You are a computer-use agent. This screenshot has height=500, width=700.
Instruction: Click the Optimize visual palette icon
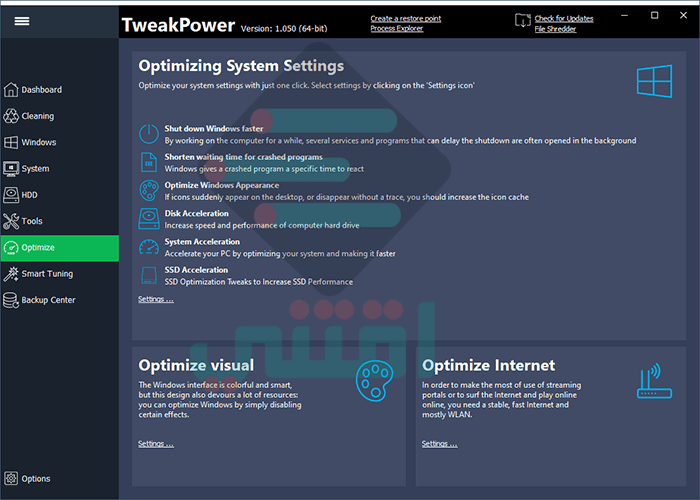[375, 380]
